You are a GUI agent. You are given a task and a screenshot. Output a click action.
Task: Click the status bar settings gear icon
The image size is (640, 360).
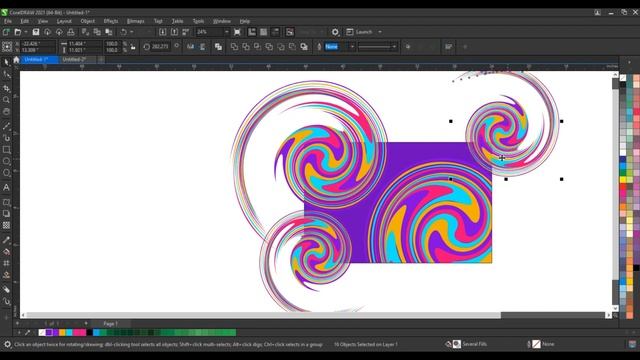click(x=7, y=344)
